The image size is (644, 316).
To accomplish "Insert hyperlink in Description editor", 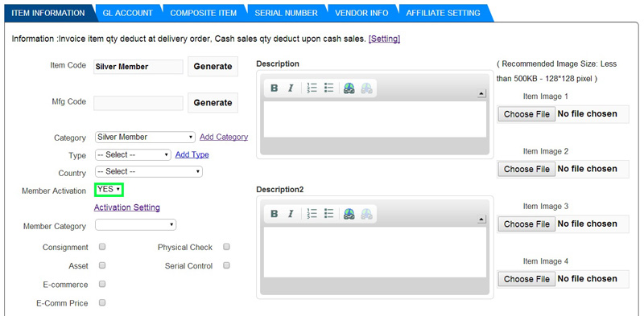I will click(349, 88).
